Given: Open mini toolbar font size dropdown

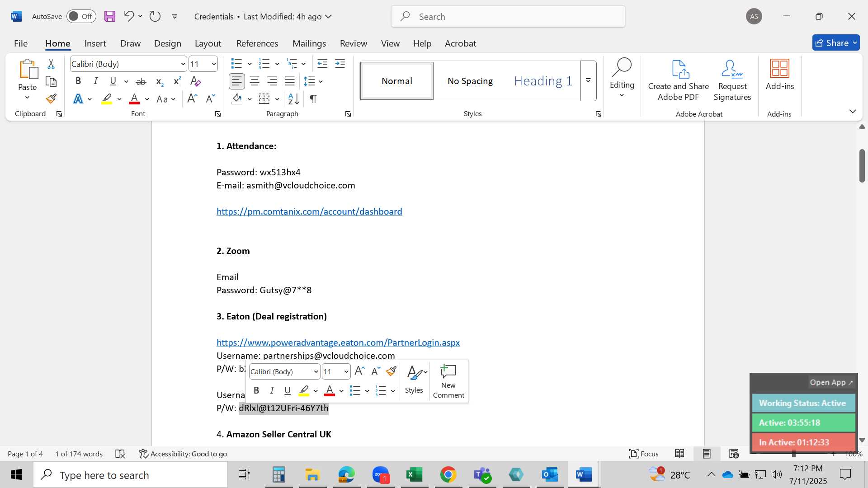Looking at the screenshot, I should point(346,372).
